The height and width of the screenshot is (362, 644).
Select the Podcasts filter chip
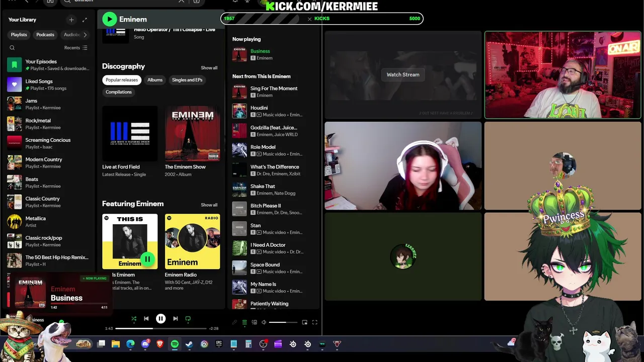coord(45,35)
